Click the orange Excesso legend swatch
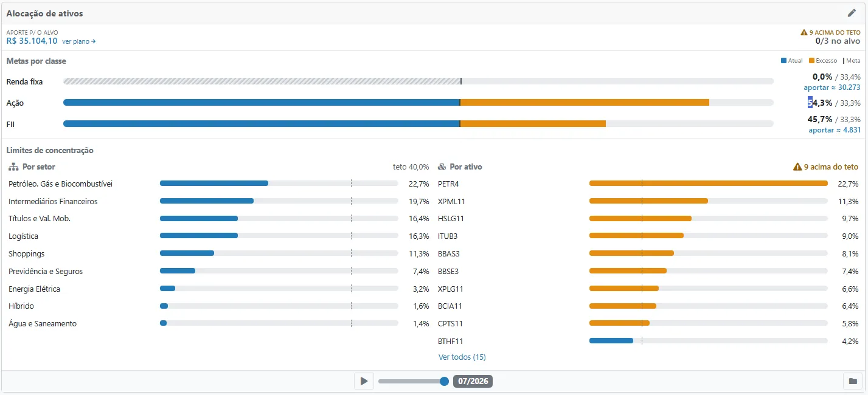 811,61
